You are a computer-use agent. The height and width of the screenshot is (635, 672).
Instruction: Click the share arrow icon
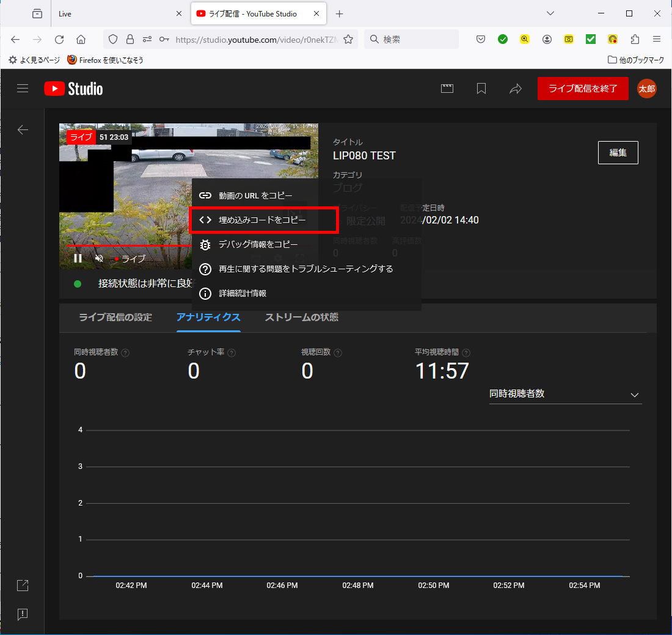516,89
